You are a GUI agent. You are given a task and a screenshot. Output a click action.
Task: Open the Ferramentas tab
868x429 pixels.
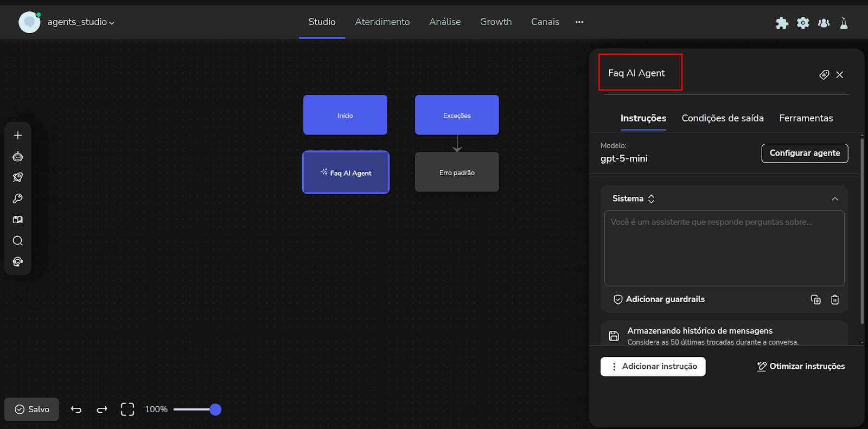pyautogui.click(x=806, y=118)
